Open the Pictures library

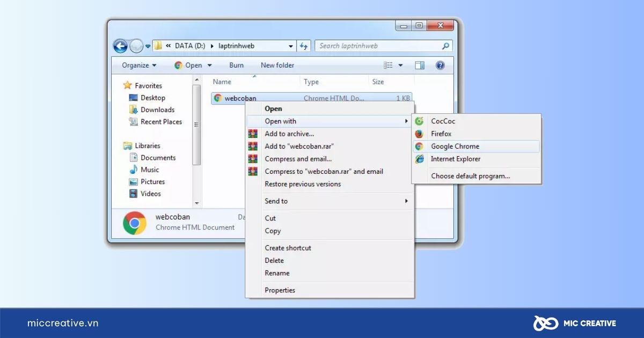click(x=147, y=182)
